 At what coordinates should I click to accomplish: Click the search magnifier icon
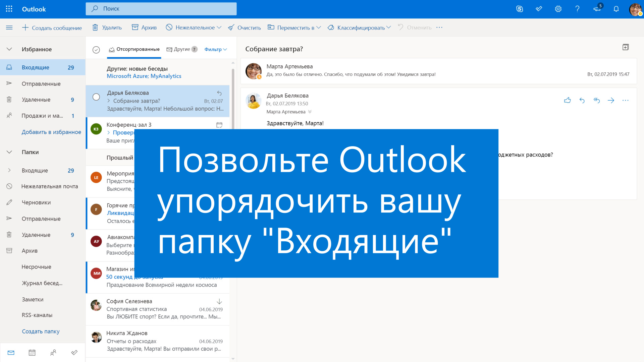tap(95, 9)
